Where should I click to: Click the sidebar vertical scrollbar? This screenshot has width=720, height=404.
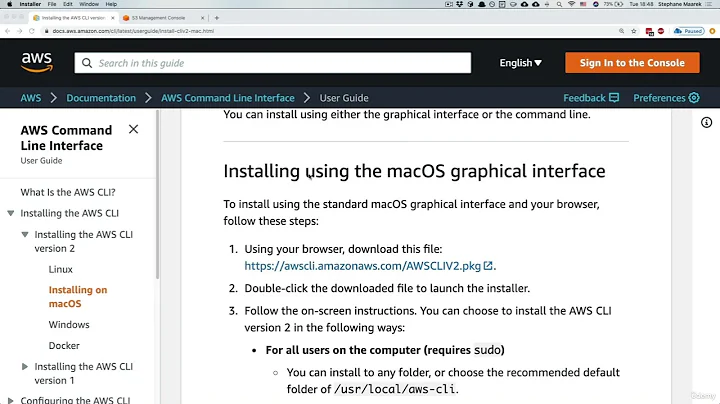tap(158, 195)
